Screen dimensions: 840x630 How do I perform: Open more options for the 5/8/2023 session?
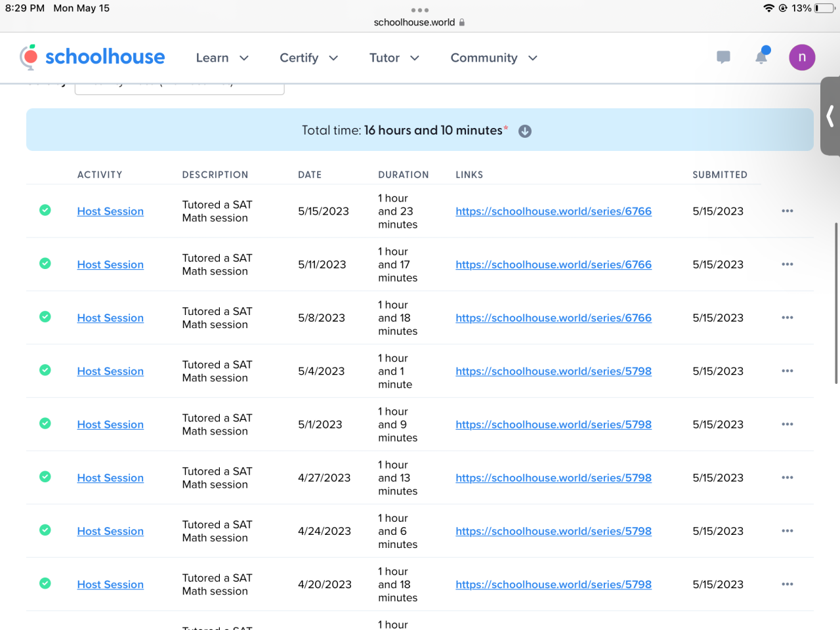pyautogui.click(x=787, y=318)
